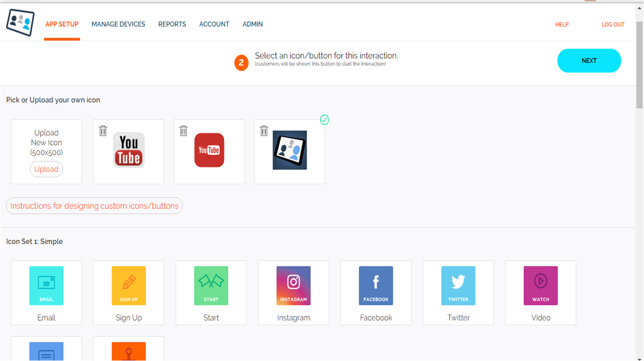Viewport: 644px width, 361px height.
Task: Choose the Facebook icon
Action: (376, 286)
